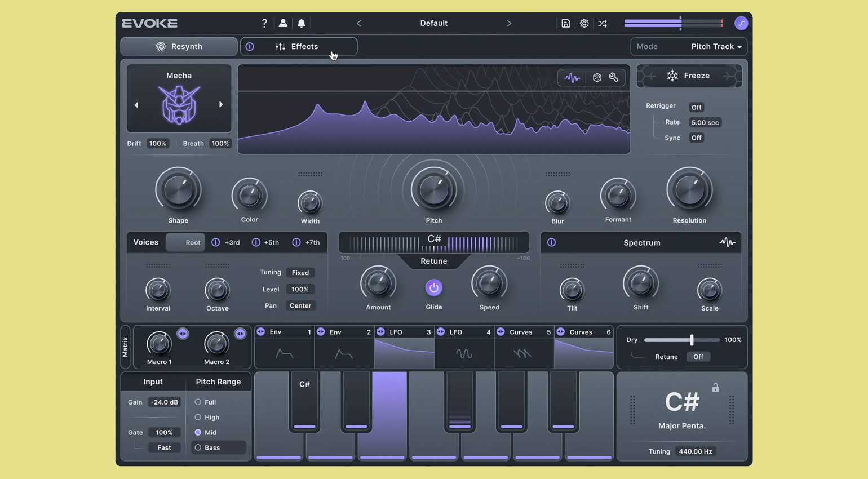The width and height of the screenshot is (868, 479).
Task: Select the Full pitch range option
Action: (198, 402)
